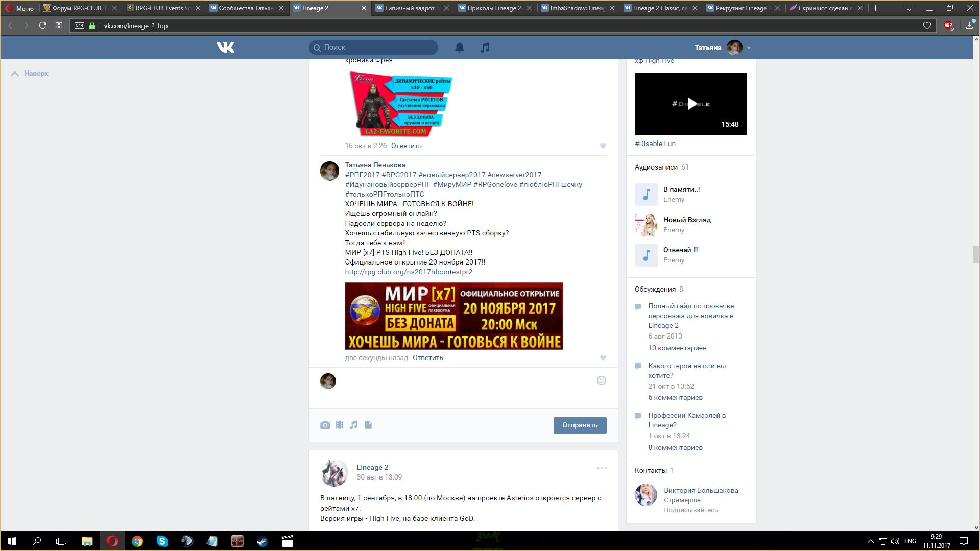Click the Отправить button
This screenshot has width=980, height=551.
580,425
